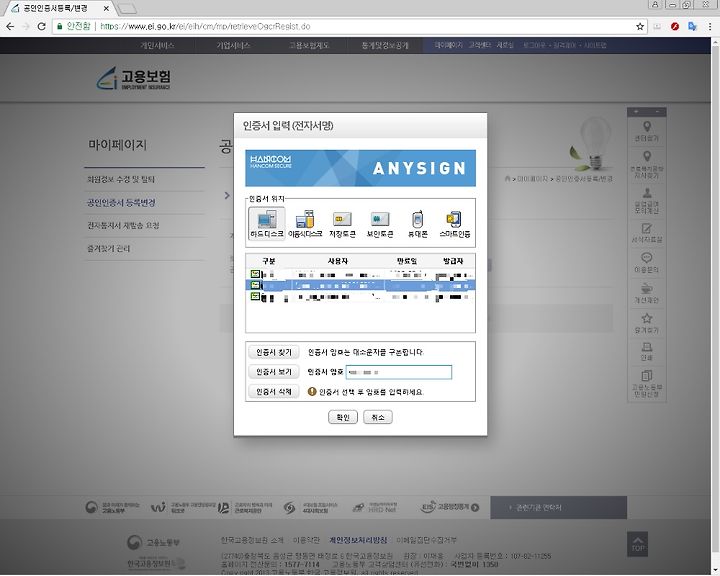Click the 인증서 보기 button

pyautogui.click(x=274, y=372)
